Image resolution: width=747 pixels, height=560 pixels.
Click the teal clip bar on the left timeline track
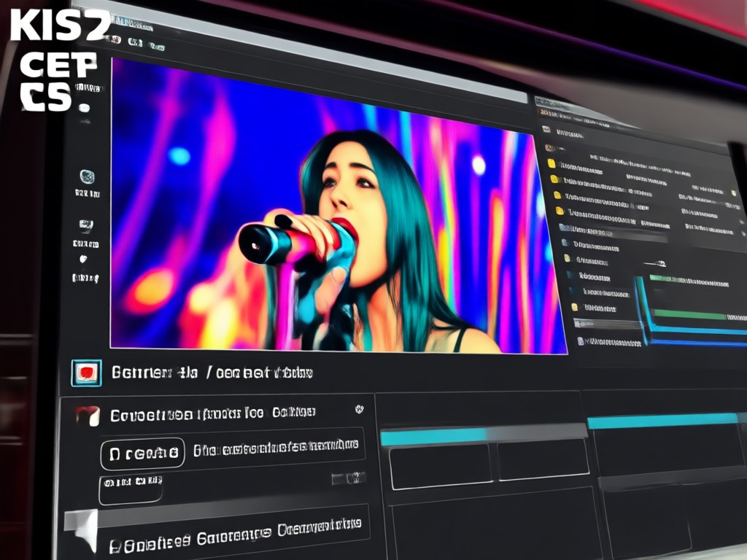tap(433, 437)
